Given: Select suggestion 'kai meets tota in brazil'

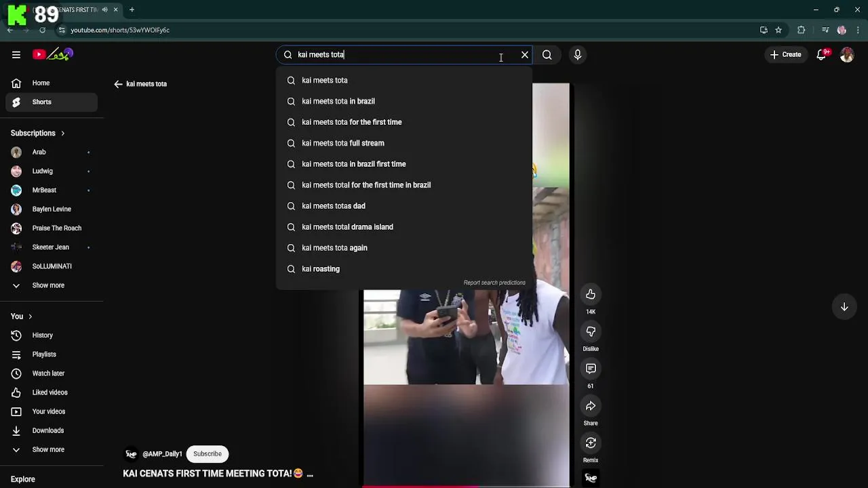Looking at the screenshot, I should tap(404, 101).
